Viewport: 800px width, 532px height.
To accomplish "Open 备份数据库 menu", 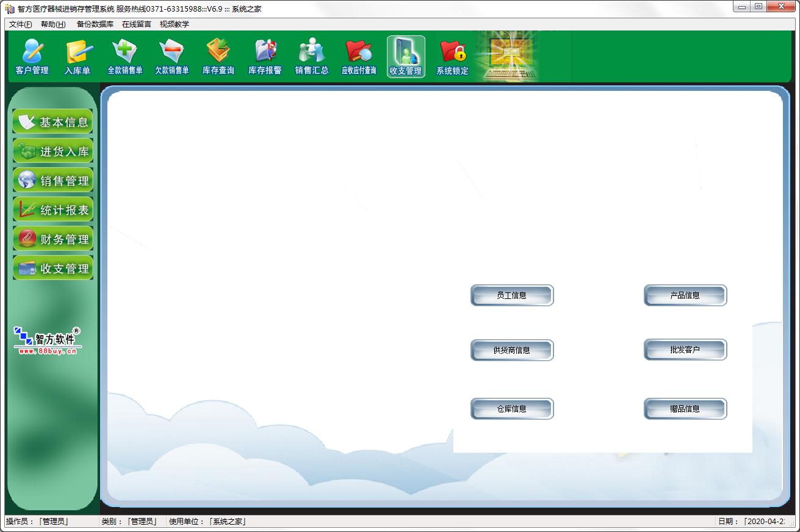I will tap(95, 24).
